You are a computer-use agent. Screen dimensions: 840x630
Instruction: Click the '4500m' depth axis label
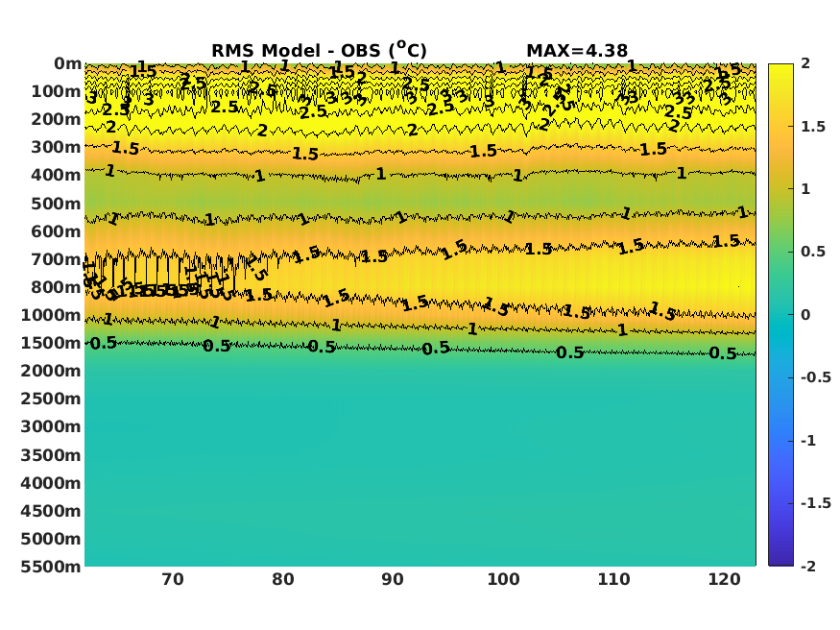[x=51, y=511]
